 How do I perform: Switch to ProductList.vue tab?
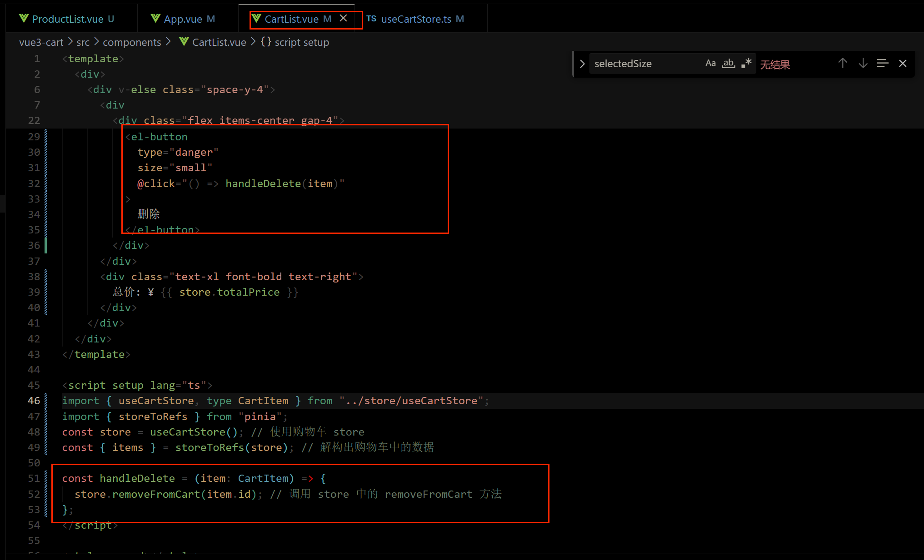tap(67, 19)
